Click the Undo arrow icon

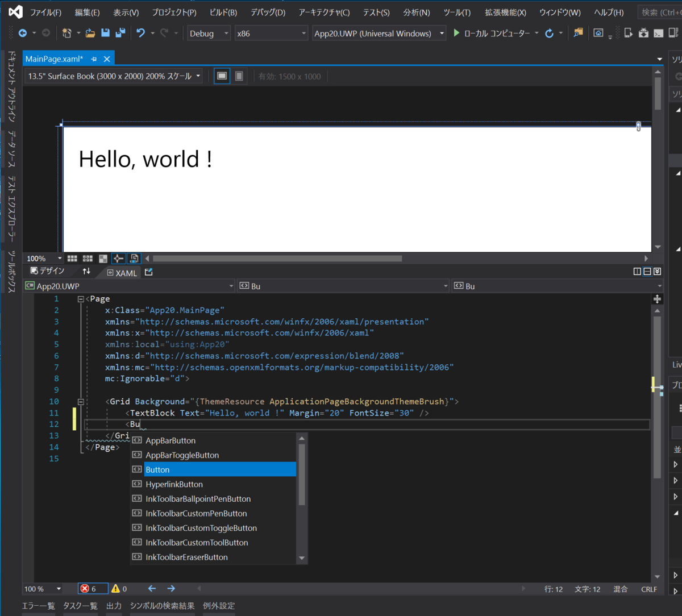tap(141, 34)
